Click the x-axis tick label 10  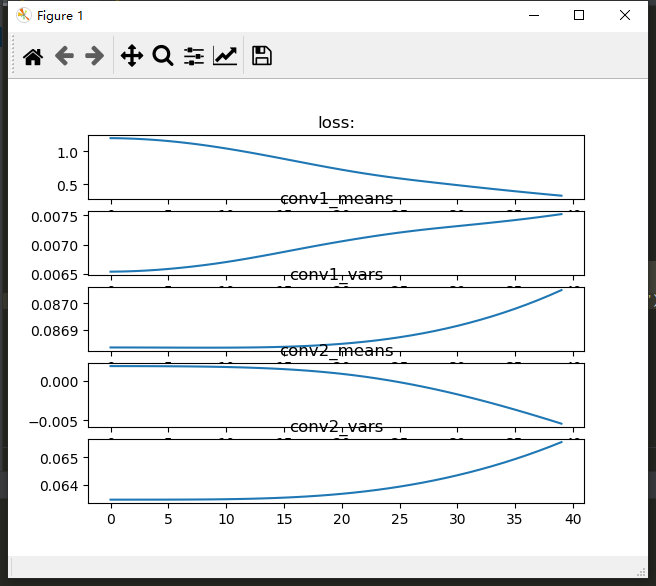(x=226, y=519)
